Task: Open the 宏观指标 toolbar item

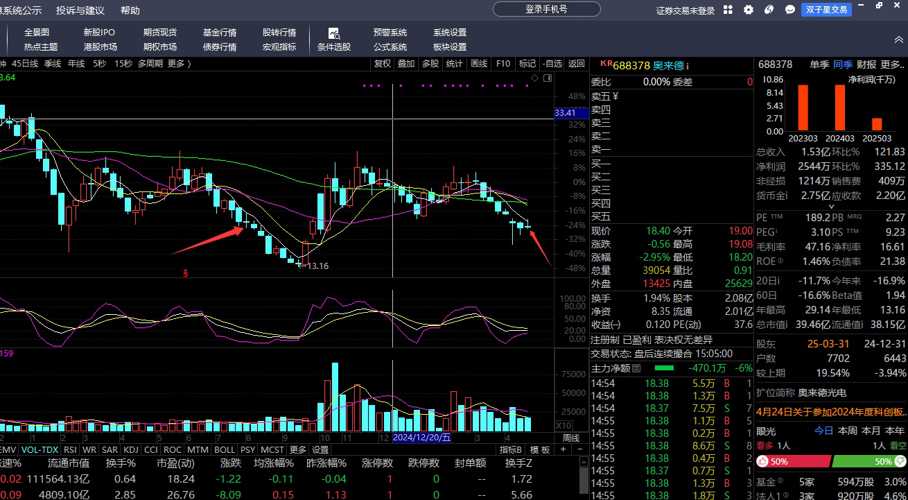Action: point(279,47)
